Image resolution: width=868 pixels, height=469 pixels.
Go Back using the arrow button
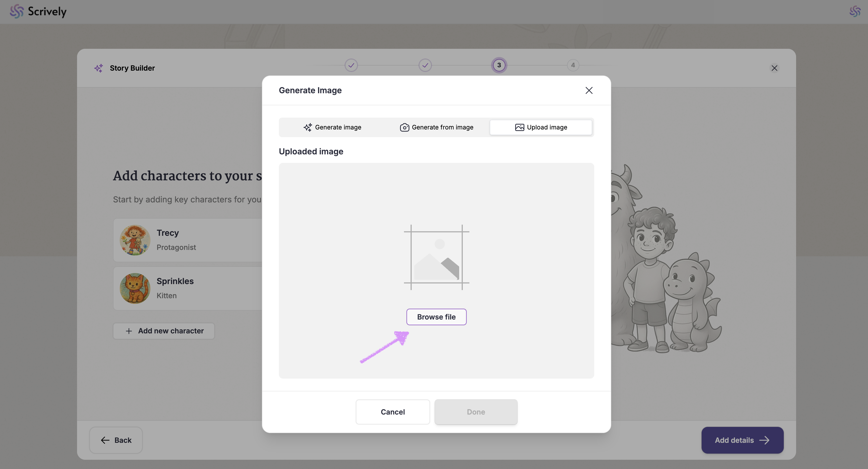click(116, 440)
